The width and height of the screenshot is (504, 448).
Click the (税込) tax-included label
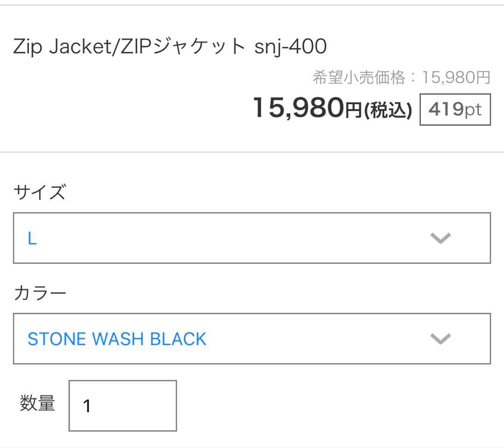tap(391, 110)
